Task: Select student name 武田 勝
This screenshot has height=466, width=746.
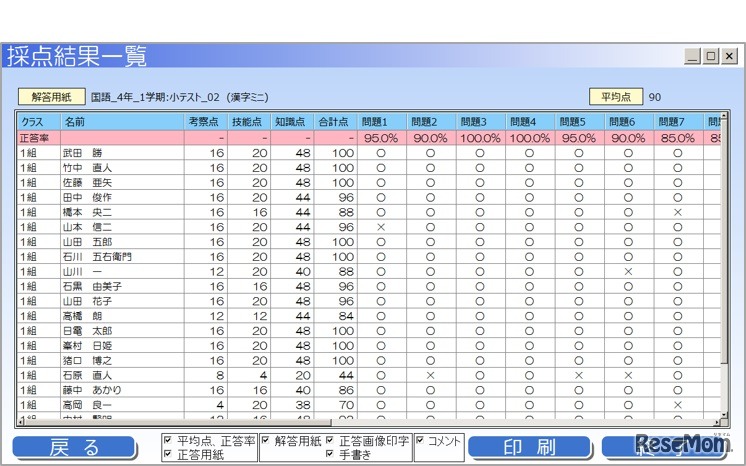Action: pyautogui.click(x=83, y=153)
